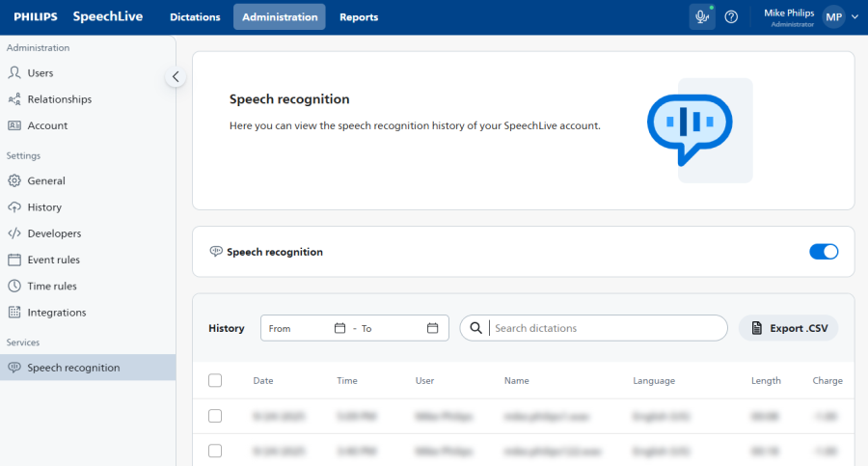Switch to the Dictations tab

[195, 17]
